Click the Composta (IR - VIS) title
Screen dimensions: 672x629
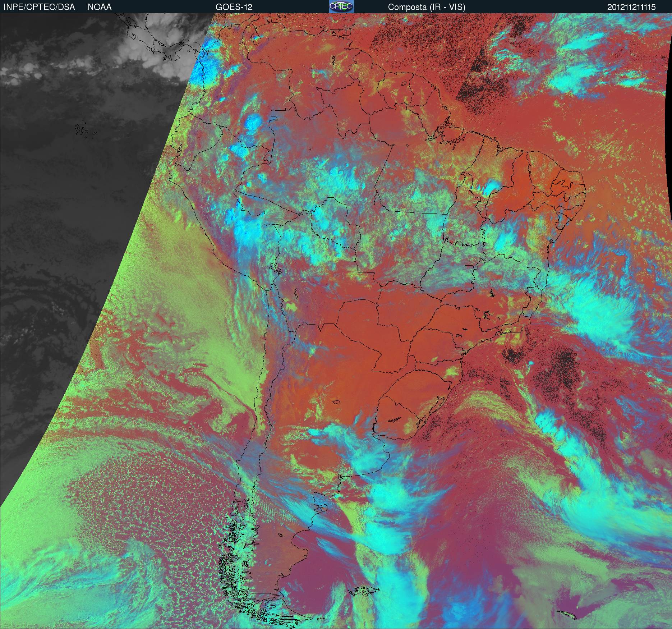pos(427,7)
